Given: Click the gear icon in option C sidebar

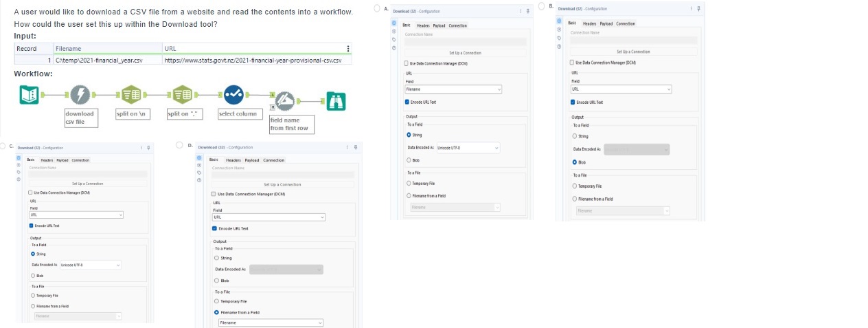Looking at the screenshot, I should 19,159.
